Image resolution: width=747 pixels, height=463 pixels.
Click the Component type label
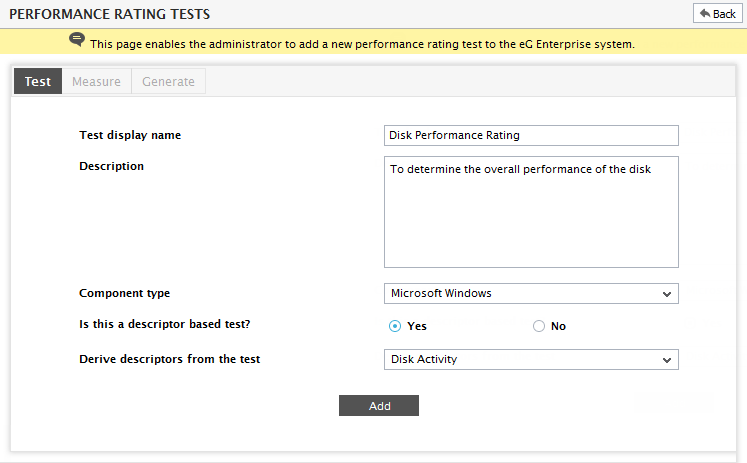click(x=124, y=293)
